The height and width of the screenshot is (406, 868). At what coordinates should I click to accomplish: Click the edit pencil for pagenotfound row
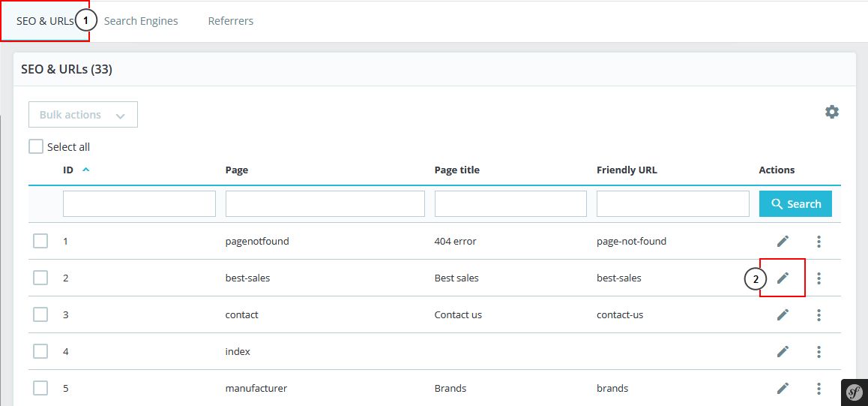click(x=783, y=241)
